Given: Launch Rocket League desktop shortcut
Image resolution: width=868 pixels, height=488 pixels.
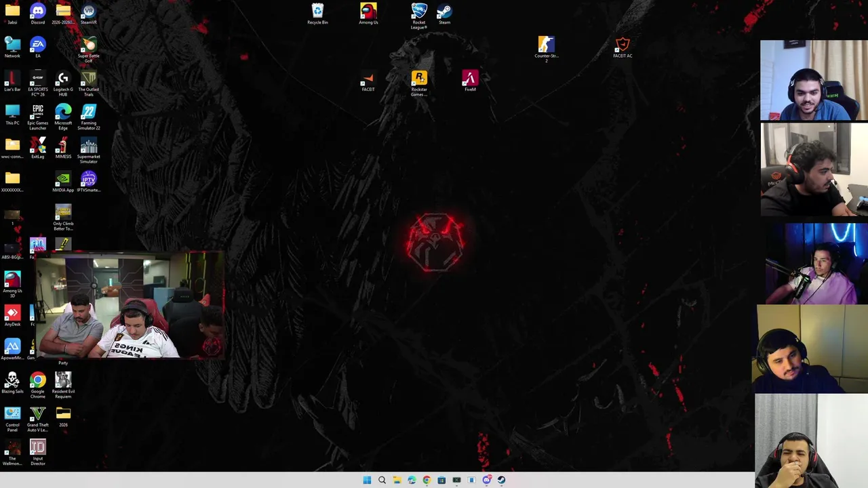Looking at the screenshot, I should click(x=419, y=16).
